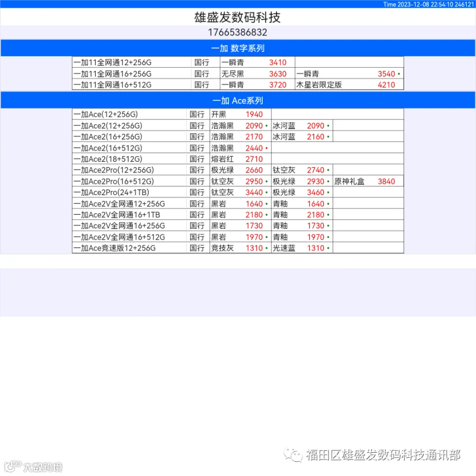Click the price 2170

(254, 136)
